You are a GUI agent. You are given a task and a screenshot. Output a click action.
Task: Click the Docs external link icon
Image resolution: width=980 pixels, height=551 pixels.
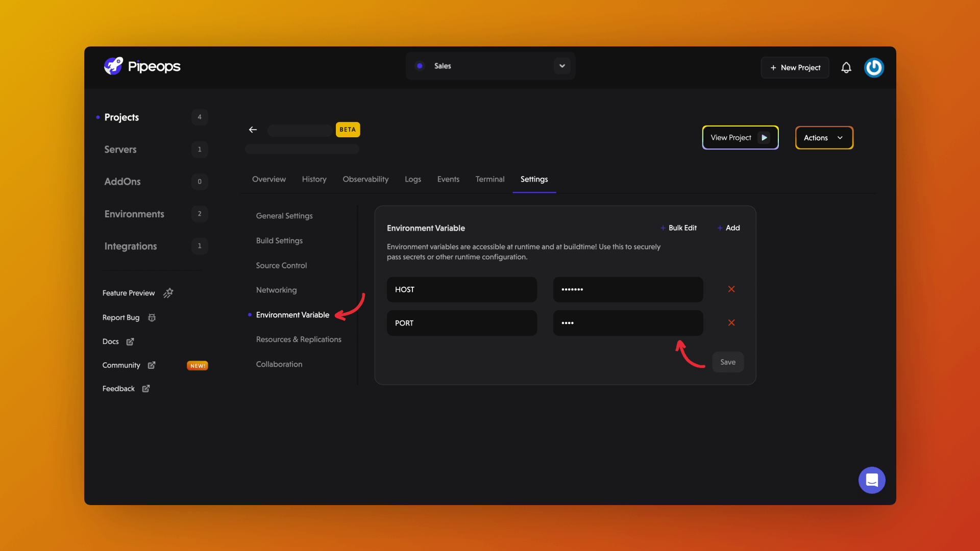pyautogui.click(x=130, y=341)
